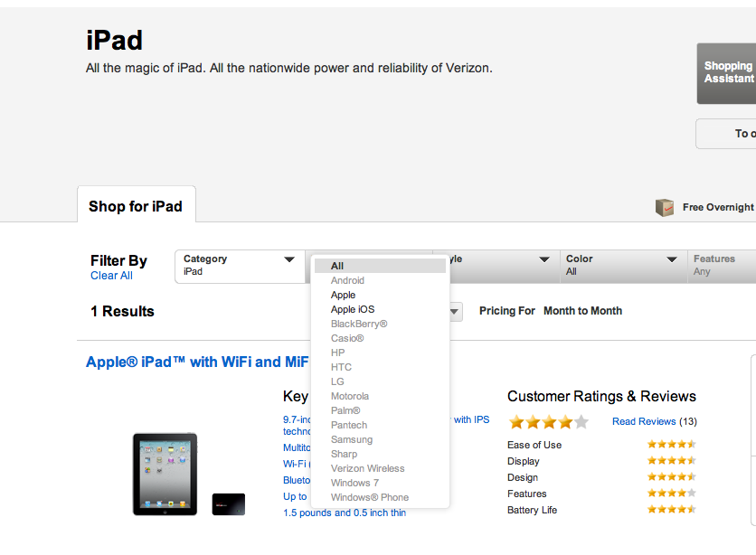The height and width of the screenshot is (555, 756).
Task: Choose All in the brand list
Action: [380, 266]
